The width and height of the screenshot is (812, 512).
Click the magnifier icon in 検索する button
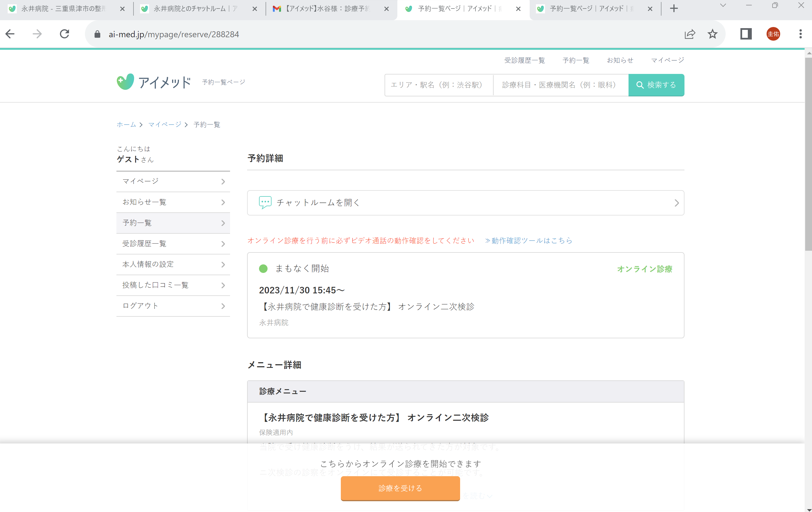pos(640,85)
